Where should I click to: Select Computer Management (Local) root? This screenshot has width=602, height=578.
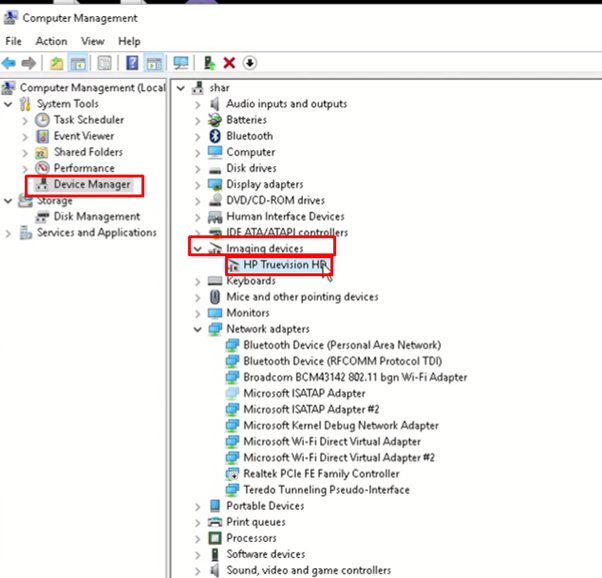coord(93,88)
